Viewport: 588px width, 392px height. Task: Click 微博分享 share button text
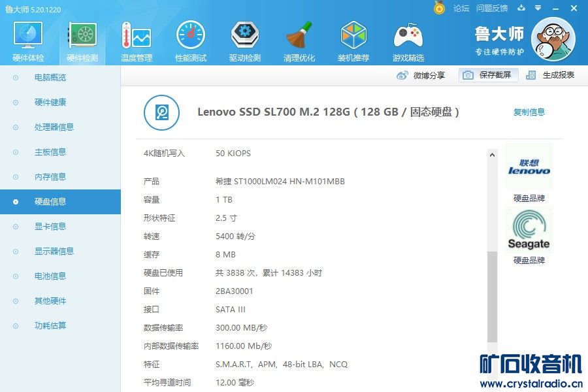[x=429, y=75]
